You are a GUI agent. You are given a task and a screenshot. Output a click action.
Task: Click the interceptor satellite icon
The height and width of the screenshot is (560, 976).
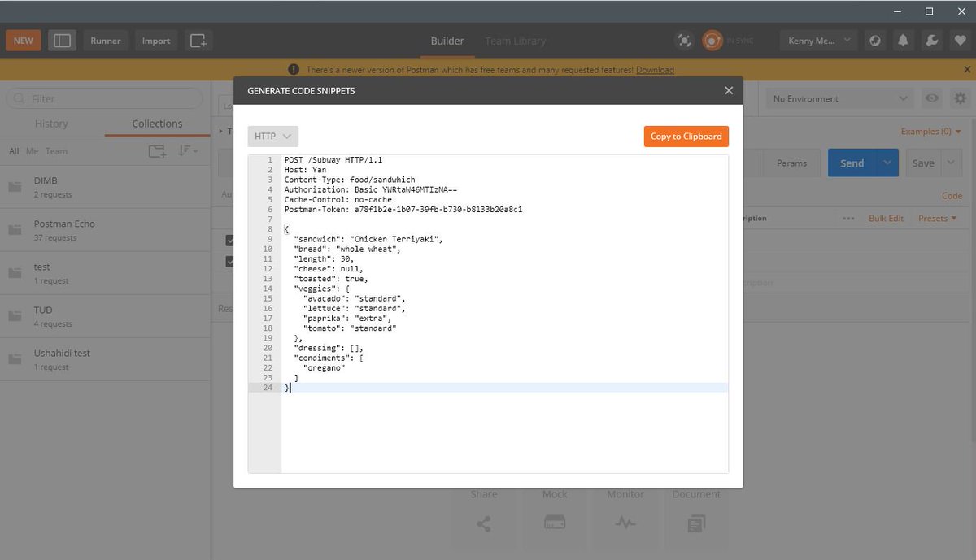pos(685,41)
